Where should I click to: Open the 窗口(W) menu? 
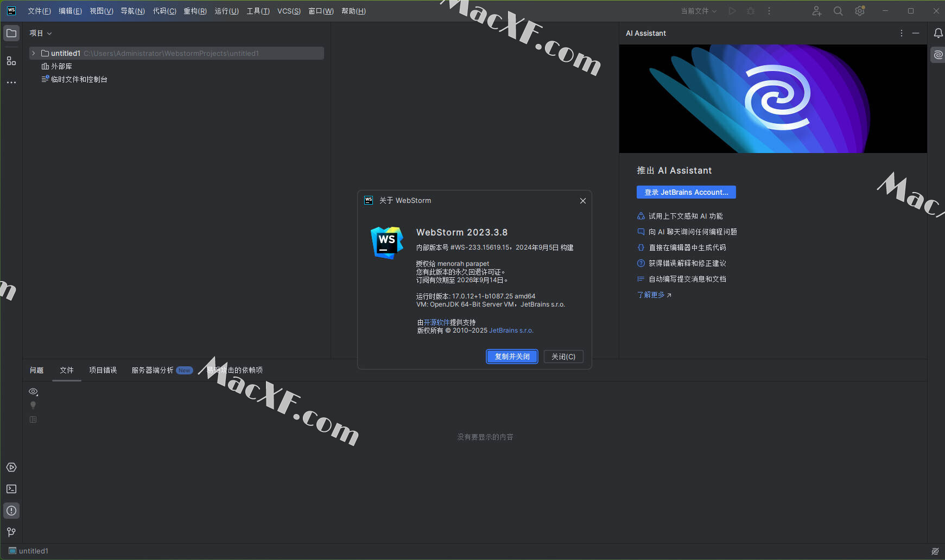(x=321, y=11)
